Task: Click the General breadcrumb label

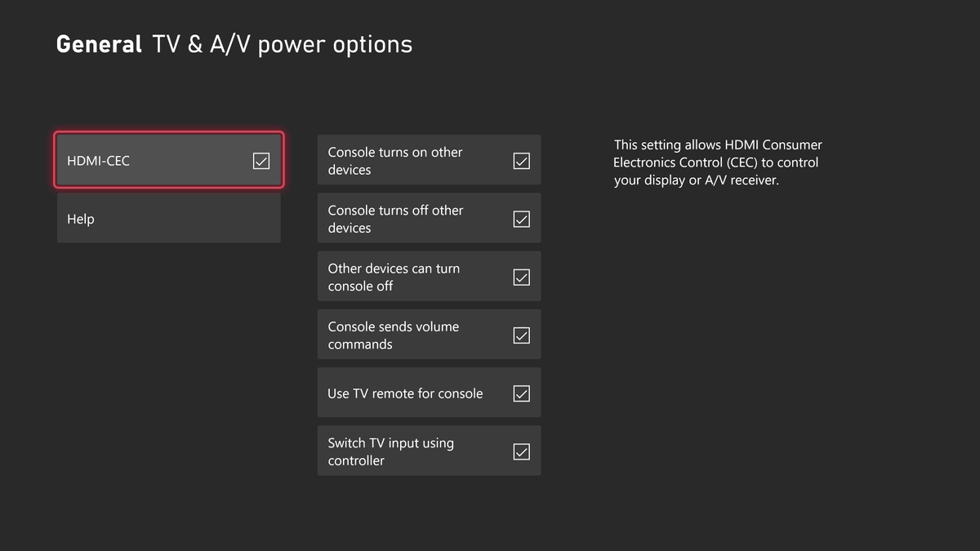Action: (98, 44)
